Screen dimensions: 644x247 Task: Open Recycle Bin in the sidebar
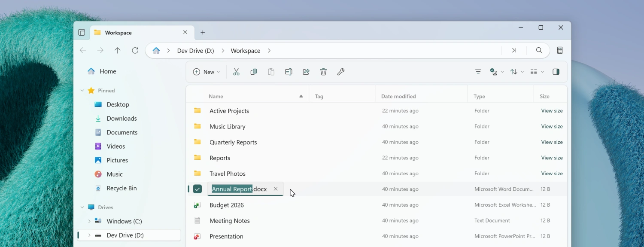click(129, 188)
